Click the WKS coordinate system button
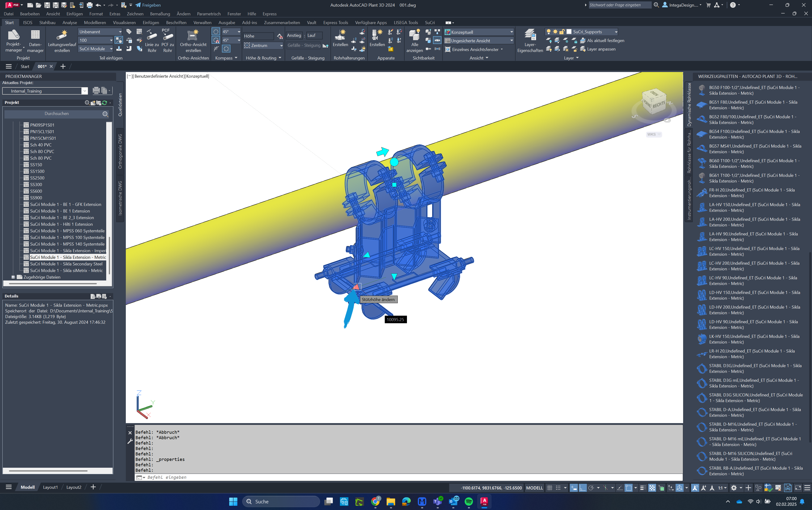 pyautogui.click(x=654, y=134)
